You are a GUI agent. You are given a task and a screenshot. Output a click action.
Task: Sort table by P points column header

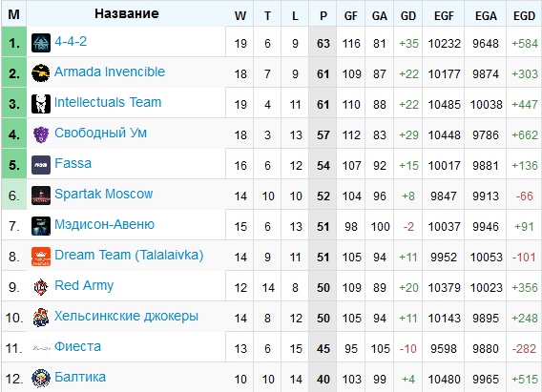(323, 15)
